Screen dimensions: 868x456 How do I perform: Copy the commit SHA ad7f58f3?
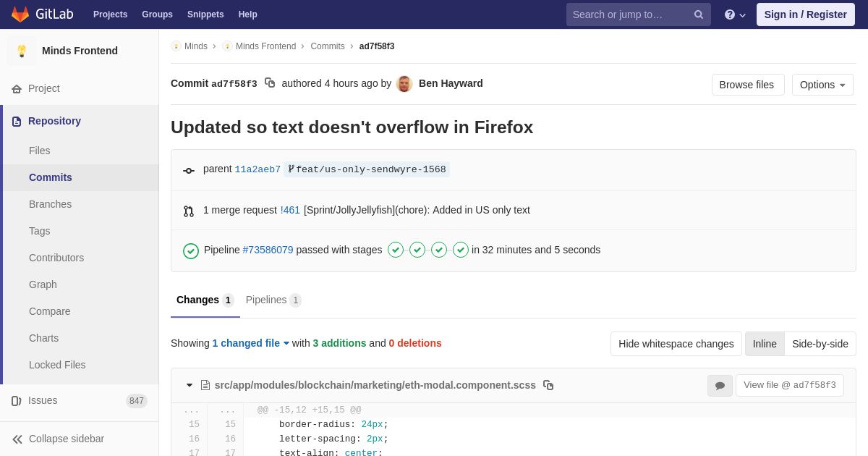pos(270,83)
